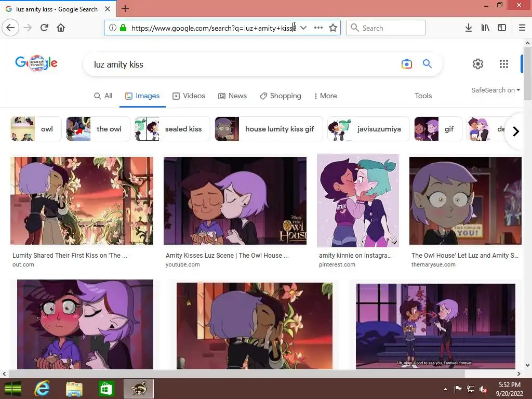532x399 pixels.
Task: Open 'Amity Kisses Luz Scene' youtube thumbnail
Action: pos(235,201)
